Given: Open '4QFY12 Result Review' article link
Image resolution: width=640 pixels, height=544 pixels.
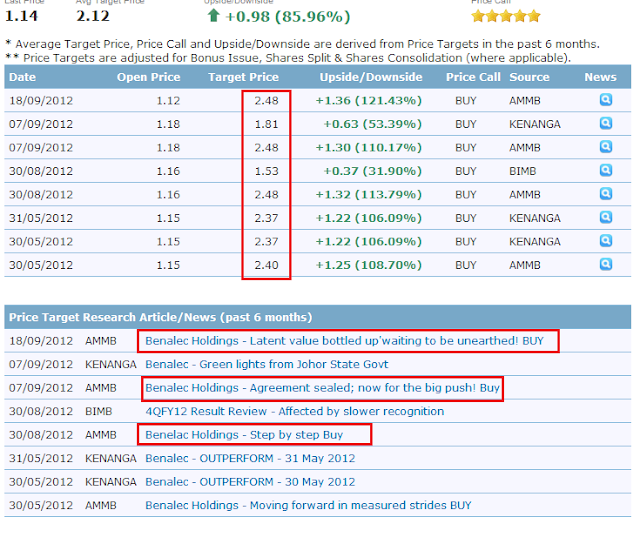Looking at the screenshot, I should click(295, 411).
